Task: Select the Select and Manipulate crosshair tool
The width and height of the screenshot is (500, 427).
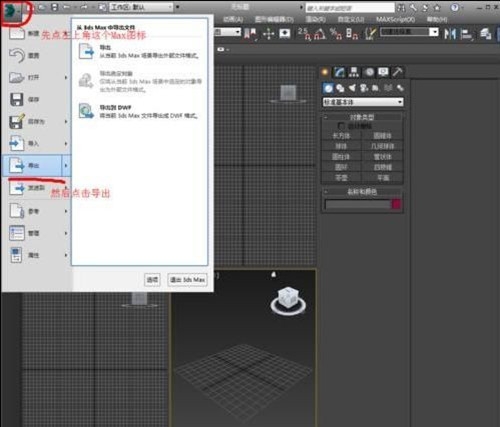Action: [x=268, y=33]
